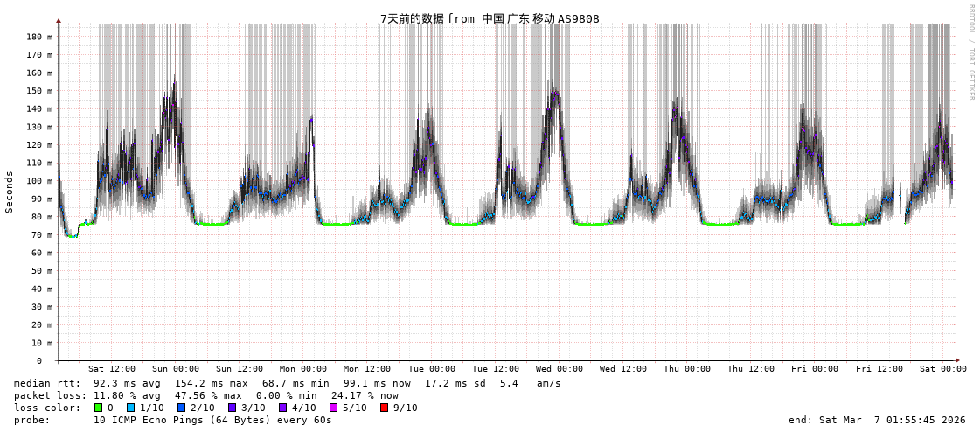Select the Mon 00:00 time axis label
The height and width of the screenshot is (432, 980).
tap(303, 369)
